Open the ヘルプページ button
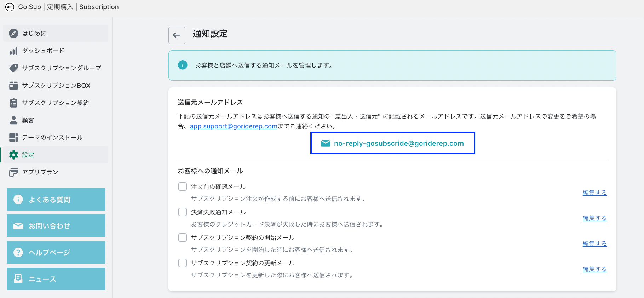Viewport: 644px width, 298px height. [56, 252]
